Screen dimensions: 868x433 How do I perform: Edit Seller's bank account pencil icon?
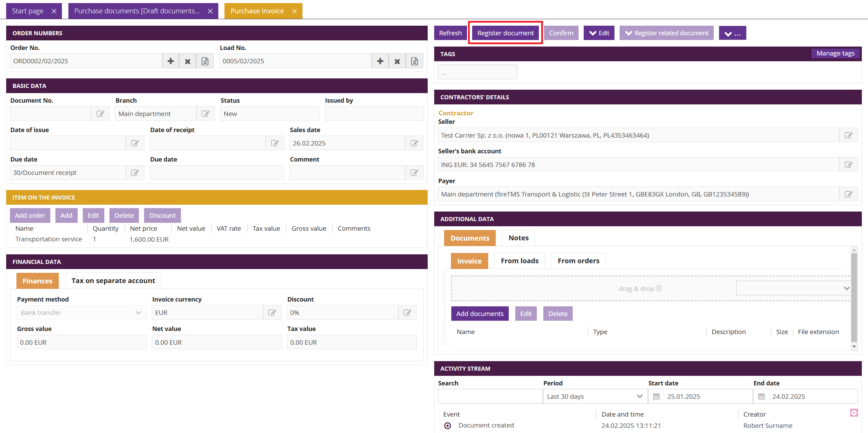pos(848,165)
